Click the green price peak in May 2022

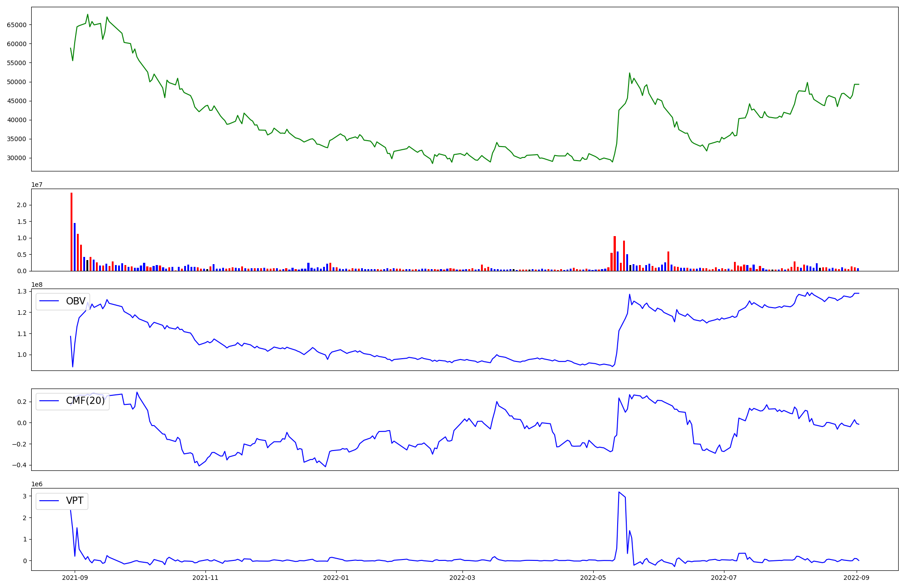[629, 73]
